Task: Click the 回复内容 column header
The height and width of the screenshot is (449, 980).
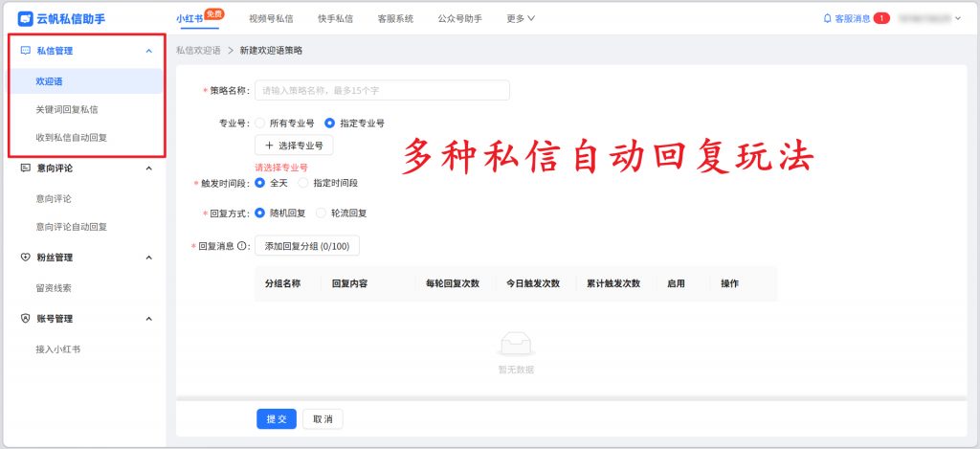Action: coord(350,284)
